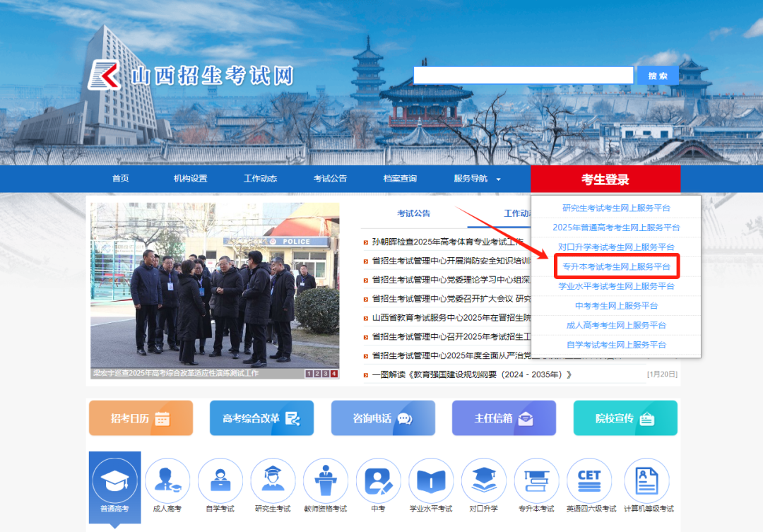763x532 pixels.
Task: Open the 教师资格考试 icon
Action: (326, 479)
